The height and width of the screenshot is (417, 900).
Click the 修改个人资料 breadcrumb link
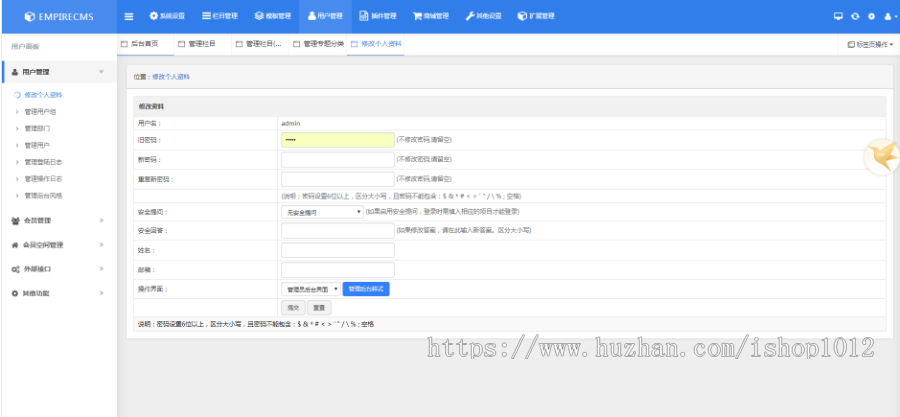[171, 76]
